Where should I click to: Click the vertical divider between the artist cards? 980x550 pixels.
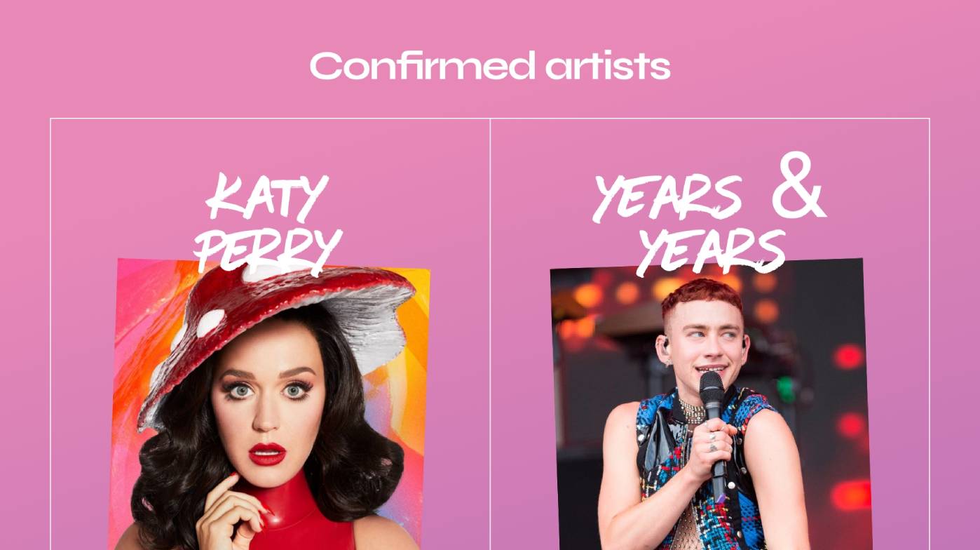coord(490,334)
